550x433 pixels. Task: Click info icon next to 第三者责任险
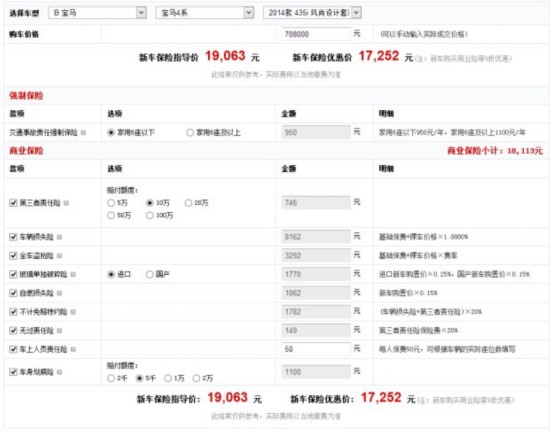(x=66, y=203)
